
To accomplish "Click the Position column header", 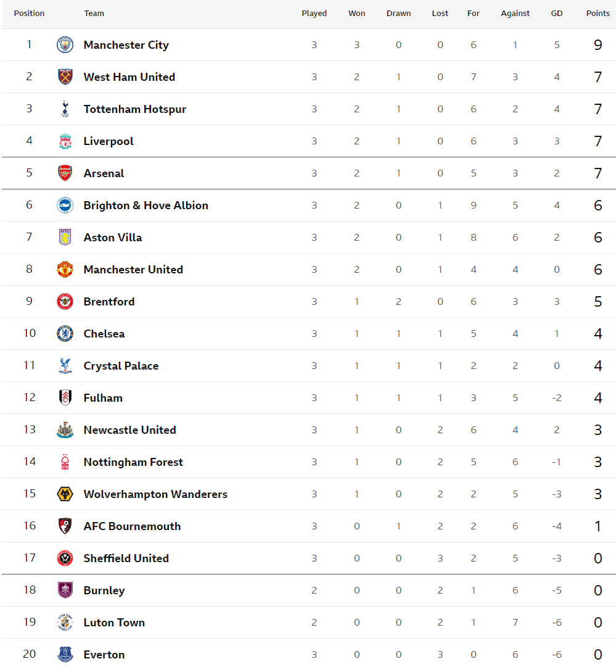I will pos(29,14).
